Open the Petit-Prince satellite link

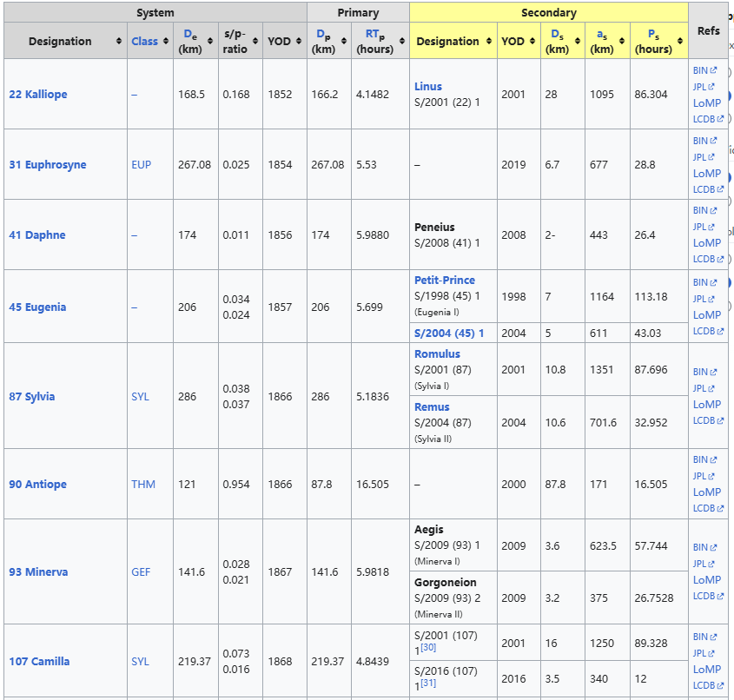(444, 280)
